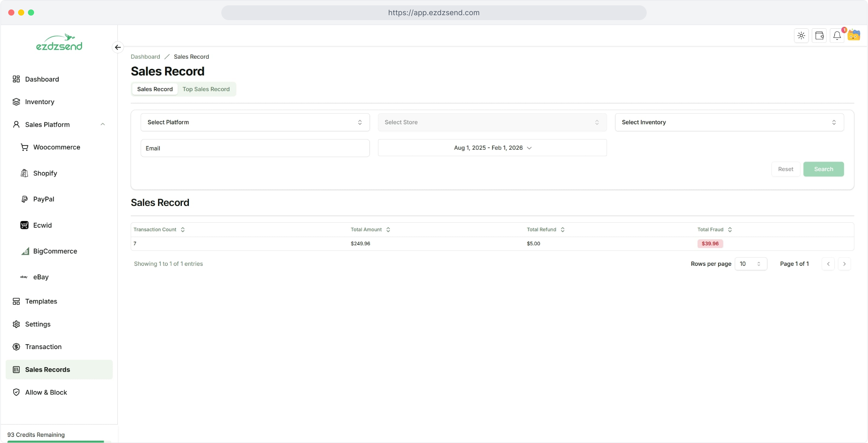Open BigCommerce sales platform

pos(55,251)
